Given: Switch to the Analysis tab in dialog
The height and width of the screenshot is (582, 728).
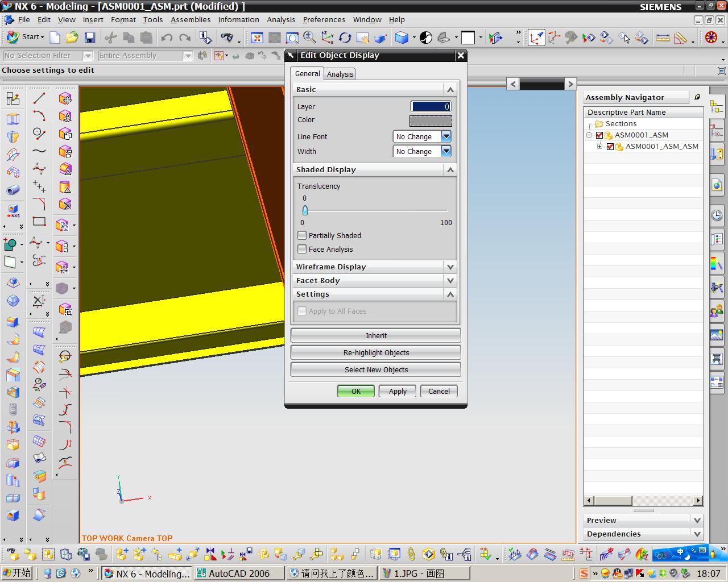Looking at the screenshot, I should (340, 74).
